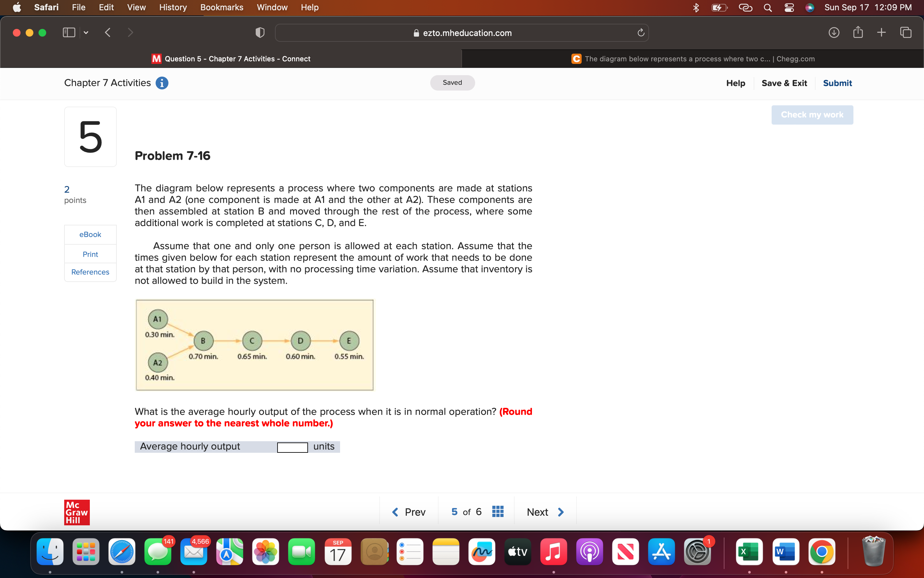Viewport: 924px width, 578px height.
Task: Go to the previous question with Prev
Action: tap(408, 512)
